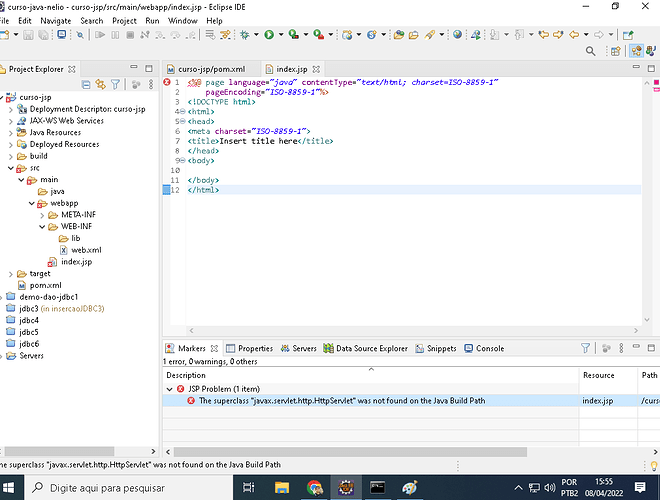Click the Windows taskbar search box
This screenshot has height=500, width=660.
[128, 488]
